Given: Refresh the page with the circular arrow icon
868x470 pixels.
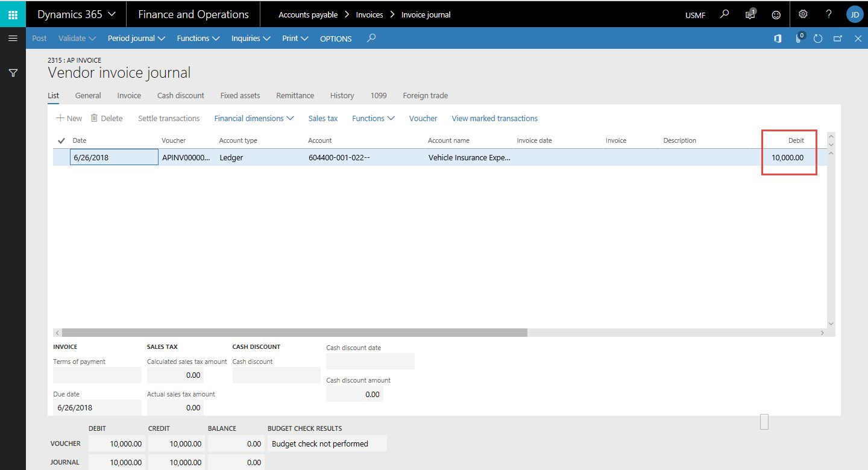Looking at the screenshot, I should [x=818, y=38].
